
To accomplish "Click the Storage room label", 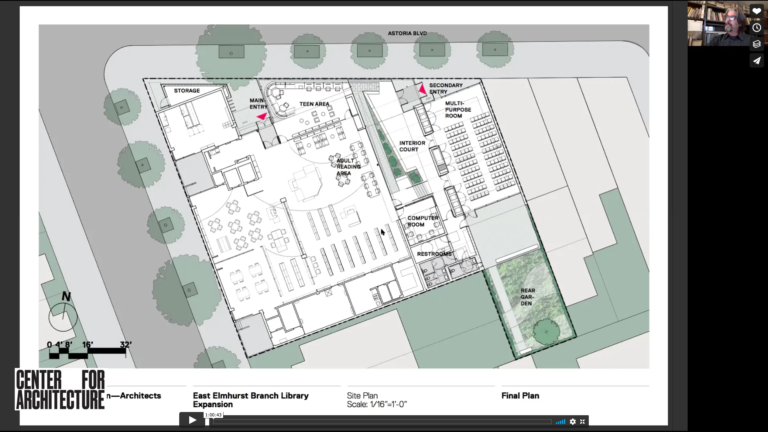I will pos(187,91).
